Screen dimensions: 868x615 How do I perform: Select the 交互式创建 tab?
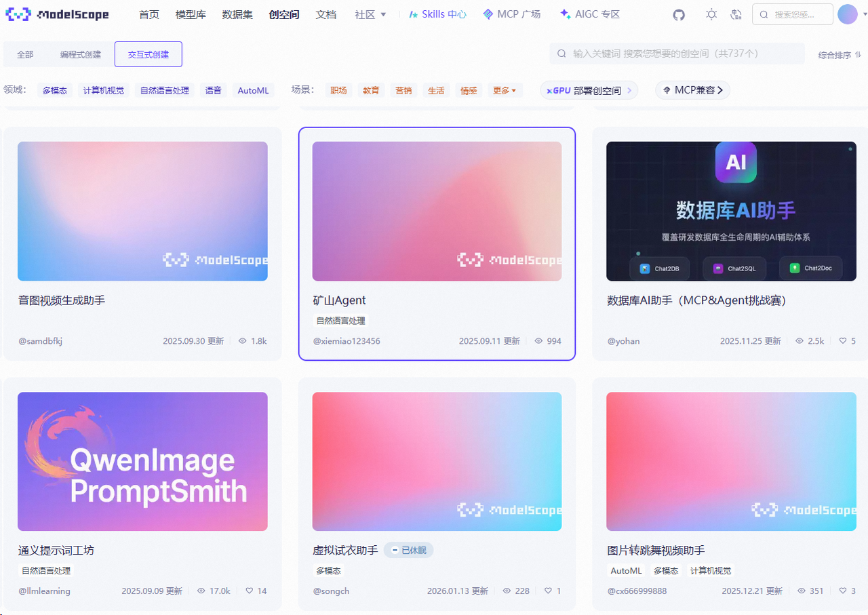149,54
